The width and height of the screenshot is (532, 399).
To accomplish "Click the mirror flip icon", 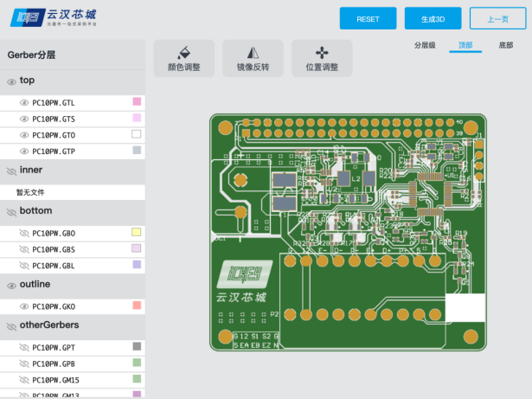I will 253,52.
